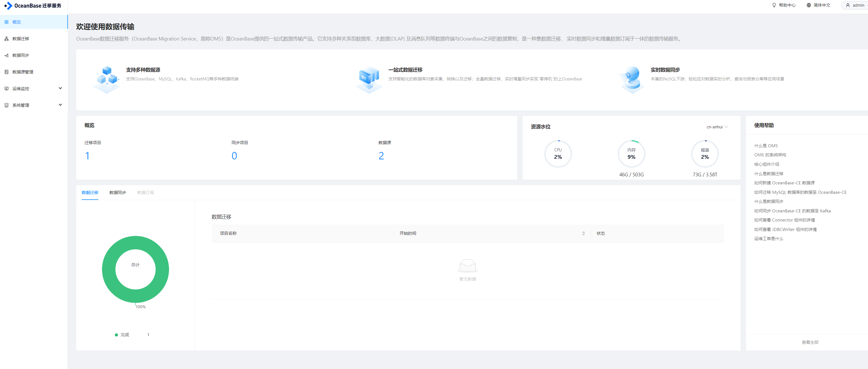
Task: Switch to the 数据同步 tab
Action: pos(118,192)
